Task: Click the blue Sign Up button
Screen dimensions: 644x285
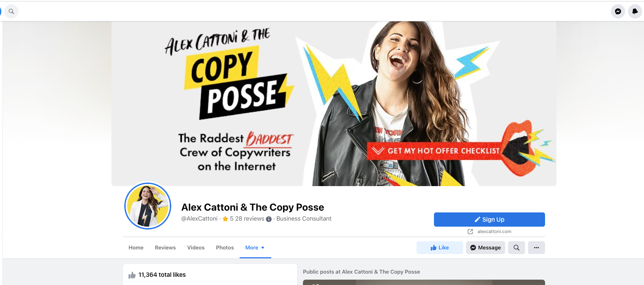Action: point(489,220)
